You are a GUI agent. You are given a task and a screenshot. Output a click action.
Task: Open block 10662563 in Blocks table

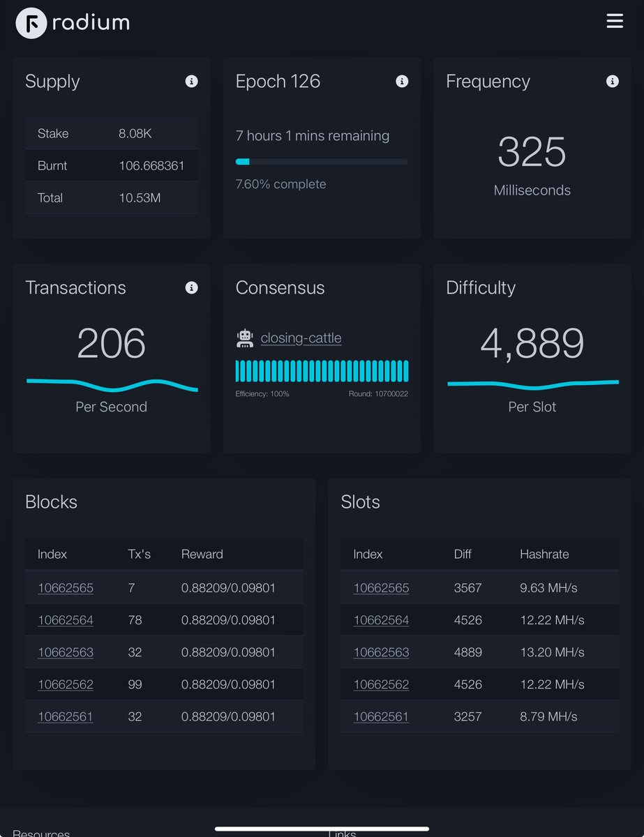click(x=66, y=652)
